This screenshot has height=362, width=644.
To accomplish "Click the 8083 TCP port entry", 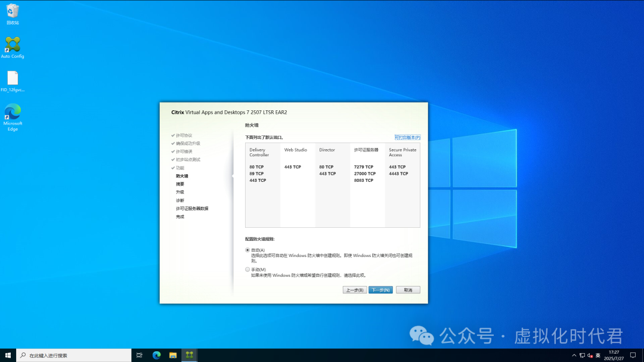I will coord(364,180).
